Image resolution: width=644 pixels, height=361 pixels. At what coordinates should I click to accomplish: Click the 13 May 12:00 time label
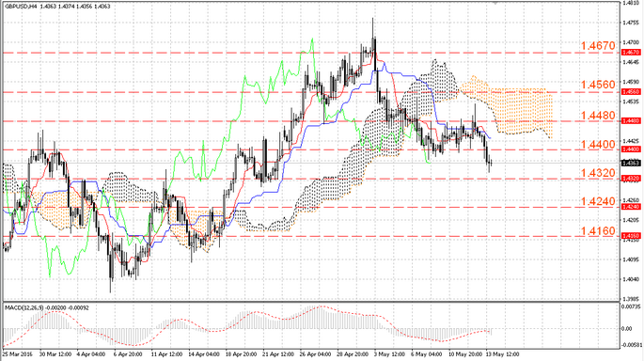502,354
